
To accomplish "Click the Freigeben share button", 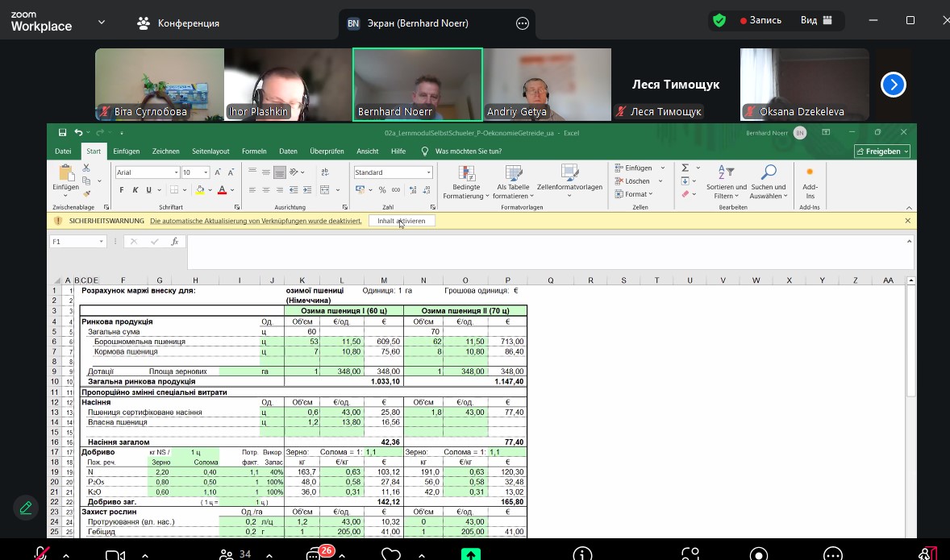I will (x=882, y=151).
